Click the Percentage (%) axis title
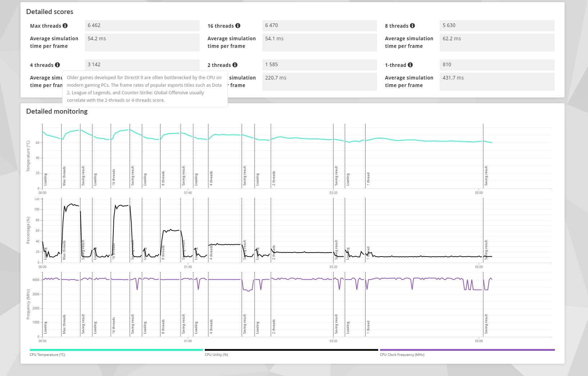Image resolution: width=588 pixels, height=376 pixels. click(x=28, y=230)
